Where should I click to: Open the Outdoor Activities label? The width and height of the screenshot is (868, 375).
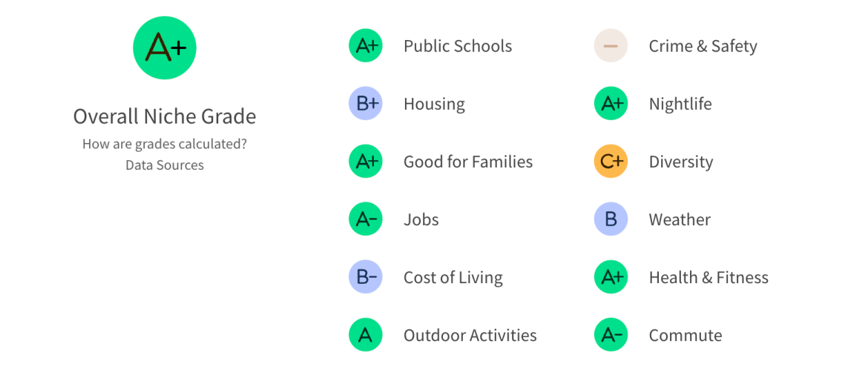coord(470,335)
